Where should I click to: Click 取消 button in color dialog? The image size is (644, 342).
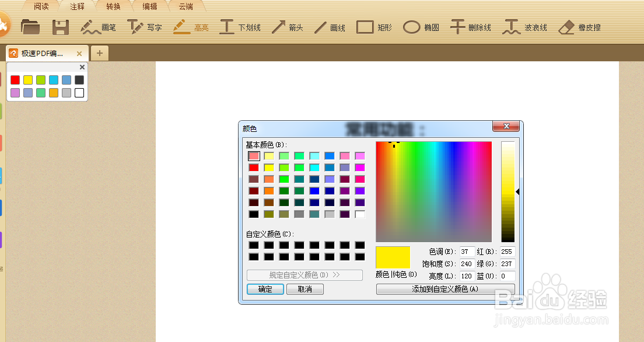(x=304, y=289)
